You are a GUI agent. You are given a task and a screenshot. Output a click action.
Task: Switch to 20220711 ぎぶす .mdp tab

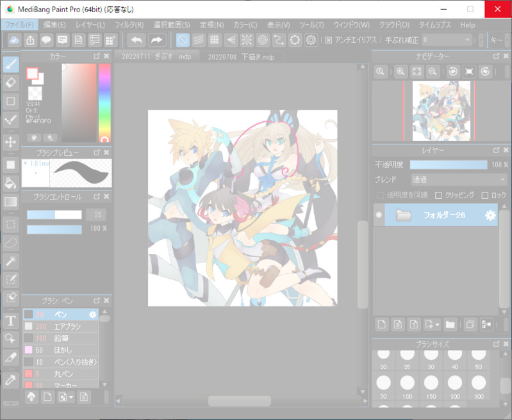coord(157,56)
